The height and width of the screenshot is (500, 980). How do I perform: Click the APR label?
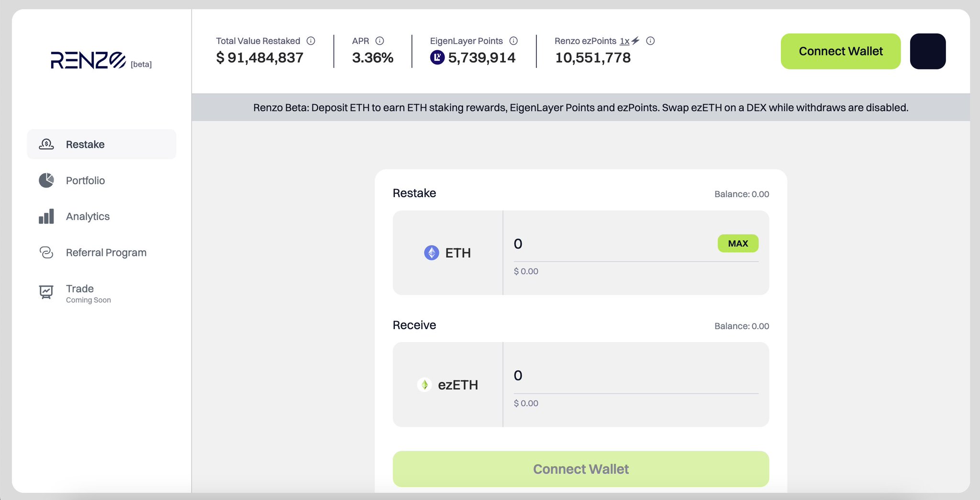[x=361, y=41]
